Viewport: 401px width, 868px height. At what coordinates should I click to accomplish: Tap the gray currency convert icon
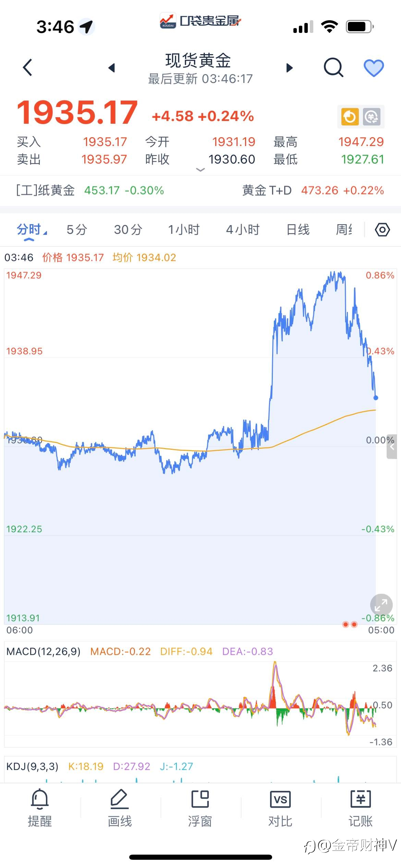point(372,117)
